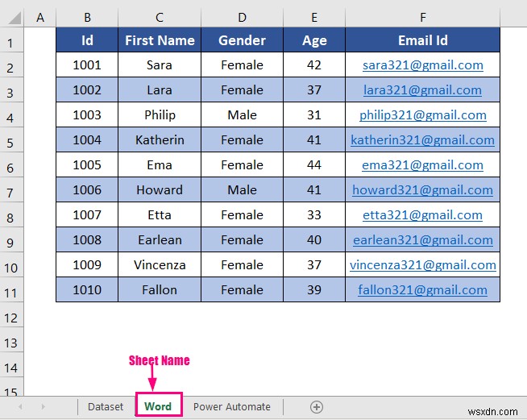Select the name cell Philip
Image resolution: width=527 pixels, height=420 pixels.
[x=160, y=115]
